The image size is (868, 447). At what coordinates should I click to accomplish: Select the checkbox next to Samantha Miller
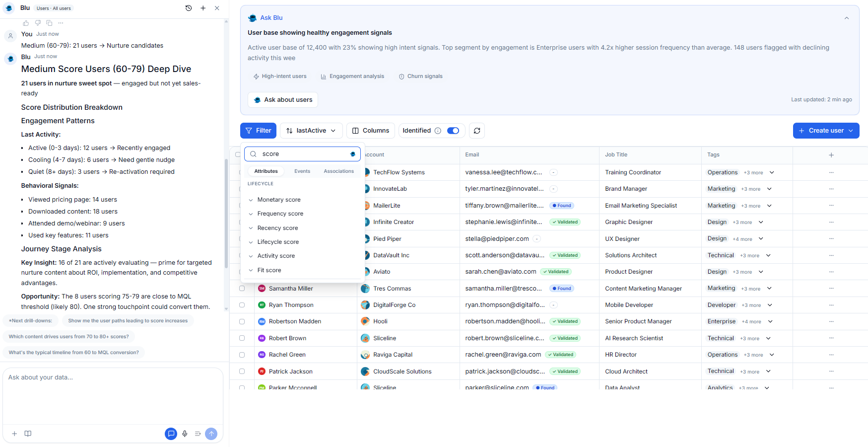pos(242,288)
